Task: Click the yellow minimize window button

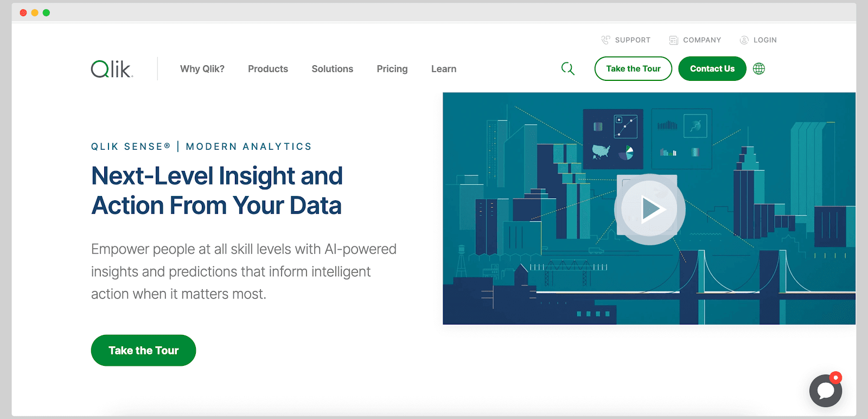Action: [x=35, y=12]
